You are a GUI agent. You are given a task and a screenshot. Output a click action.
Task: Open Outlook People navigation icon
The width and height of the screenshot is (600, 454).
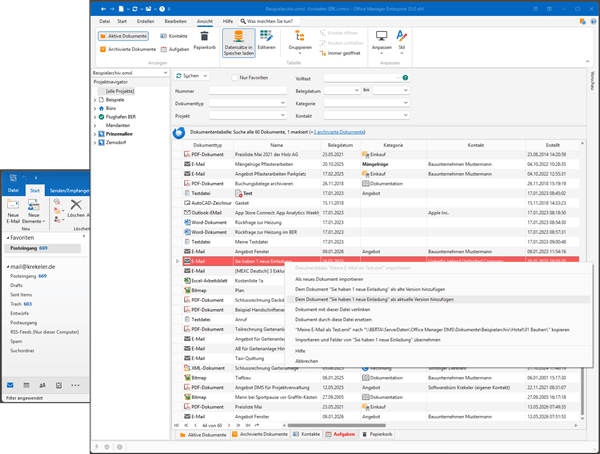click(42, 385)
